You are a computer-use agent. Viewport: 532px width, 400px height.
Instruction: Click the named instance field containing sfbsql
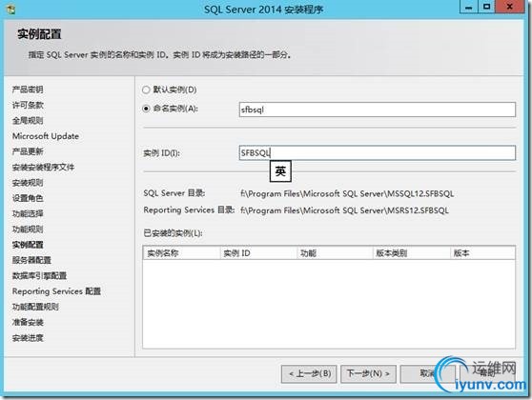(x=378, y=110)
